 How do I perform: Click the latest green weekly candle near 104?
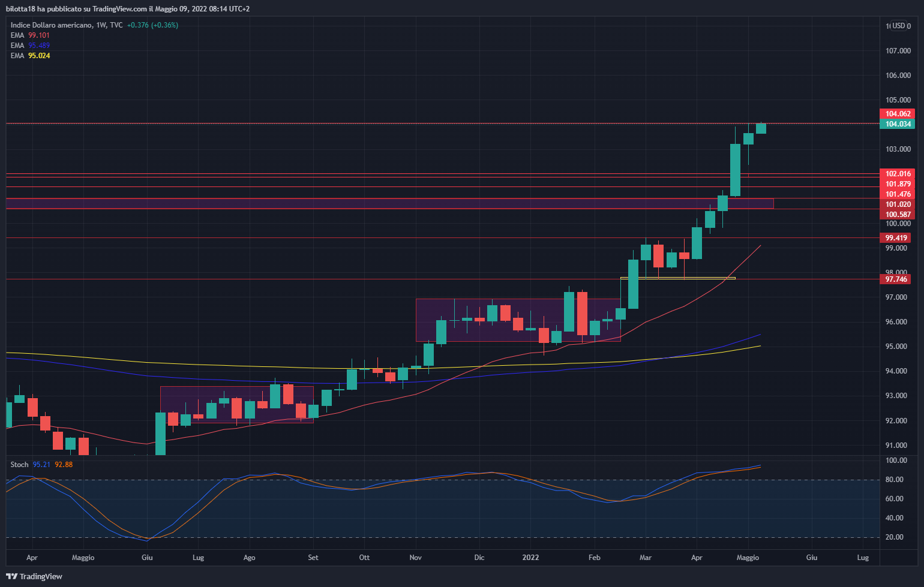click(761, 128)
